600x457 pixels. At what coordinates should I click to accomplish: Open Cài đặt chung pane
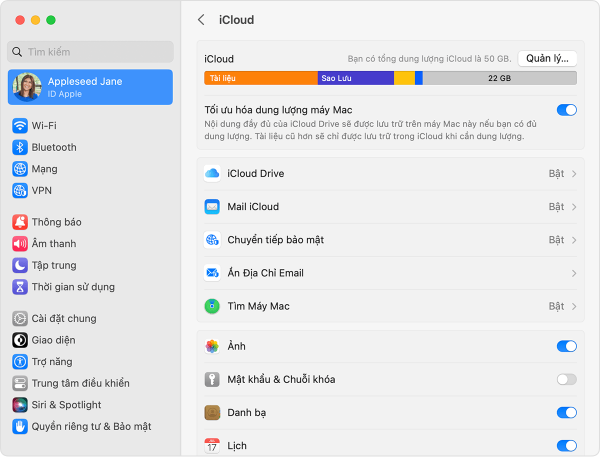(x=90, y=318)
